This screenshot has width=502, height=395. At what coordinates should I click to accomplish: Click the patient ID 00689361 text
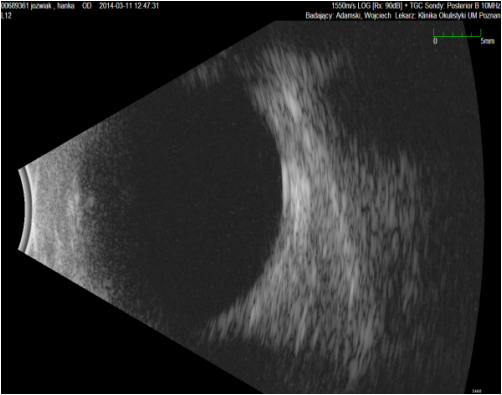click(x=15, y=6)
